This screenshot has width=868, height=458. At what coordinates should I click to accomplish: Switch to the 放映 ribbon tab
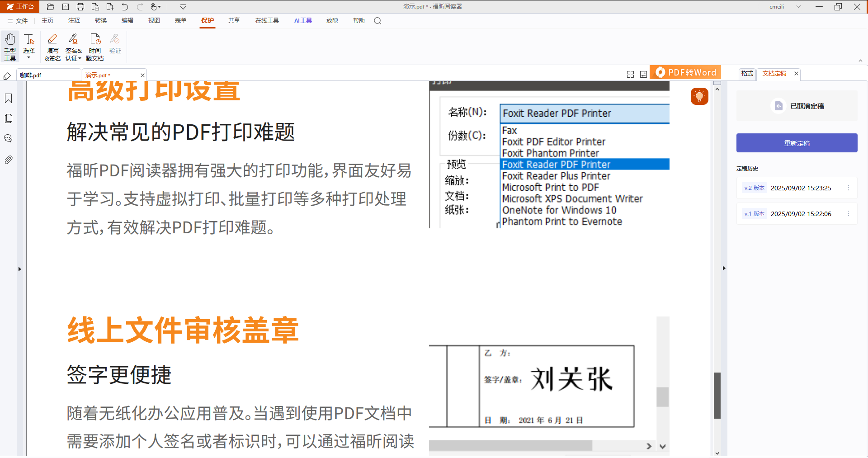click(x=332, y=21)
